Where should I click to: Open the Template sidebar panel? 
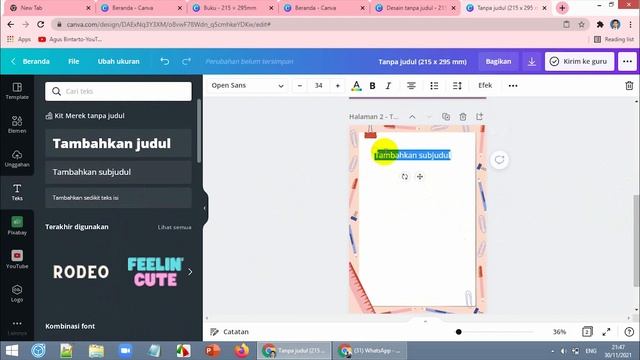click(17, 91)
